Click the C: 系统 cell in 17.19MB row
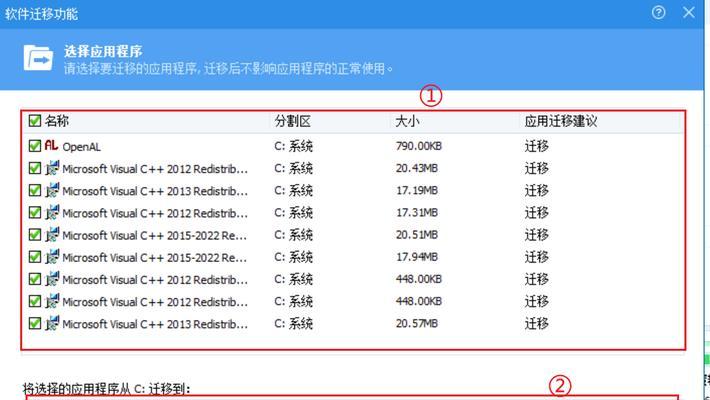This screenshot has width=710, height=400. click(x=293, y=191)
